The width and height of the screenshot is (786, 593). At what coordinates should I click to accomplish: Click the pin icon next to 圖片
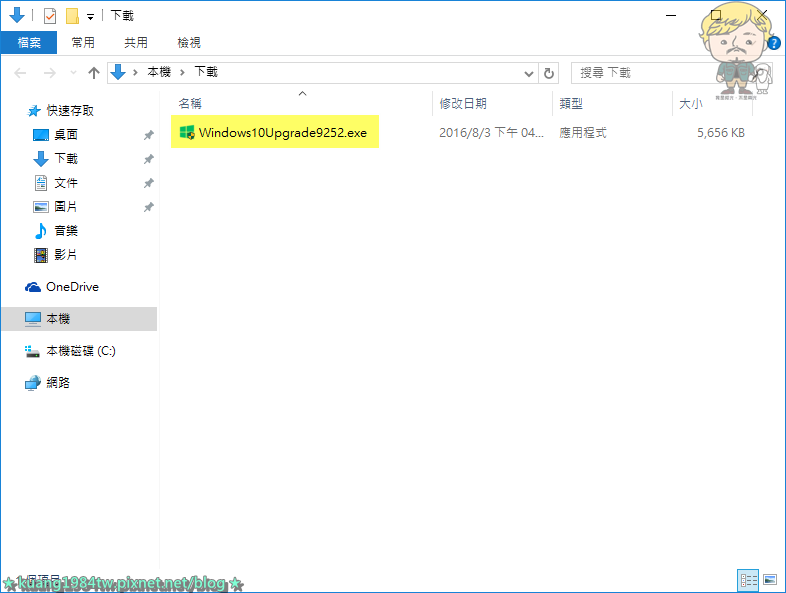click(148, 207)
